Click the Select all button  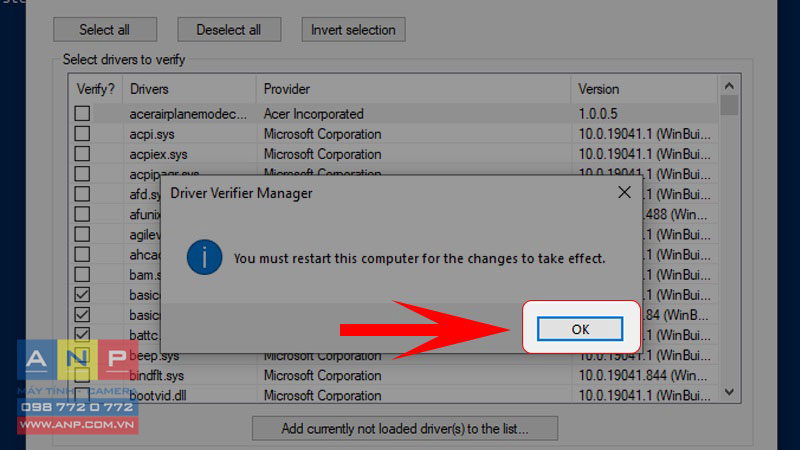[x=105, y=30]
